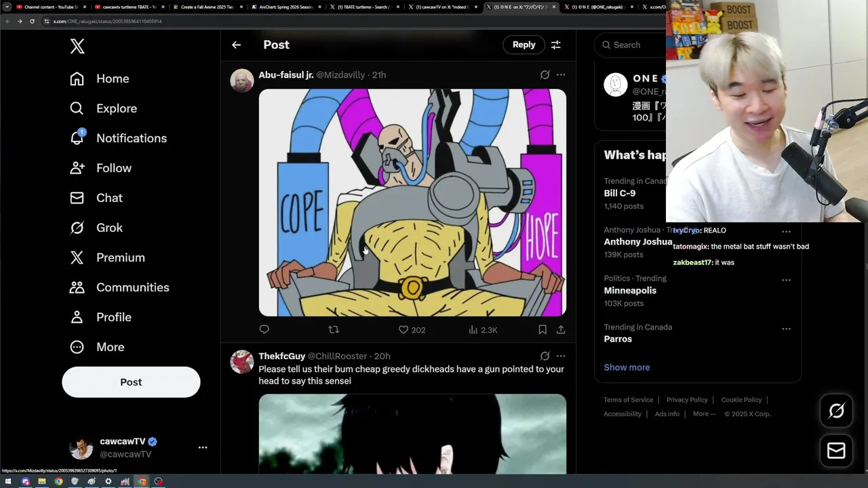The height and width of the screenshot is (488, 868).
Task: Open trending topic Minneapolis
Action: click(630, 290)
